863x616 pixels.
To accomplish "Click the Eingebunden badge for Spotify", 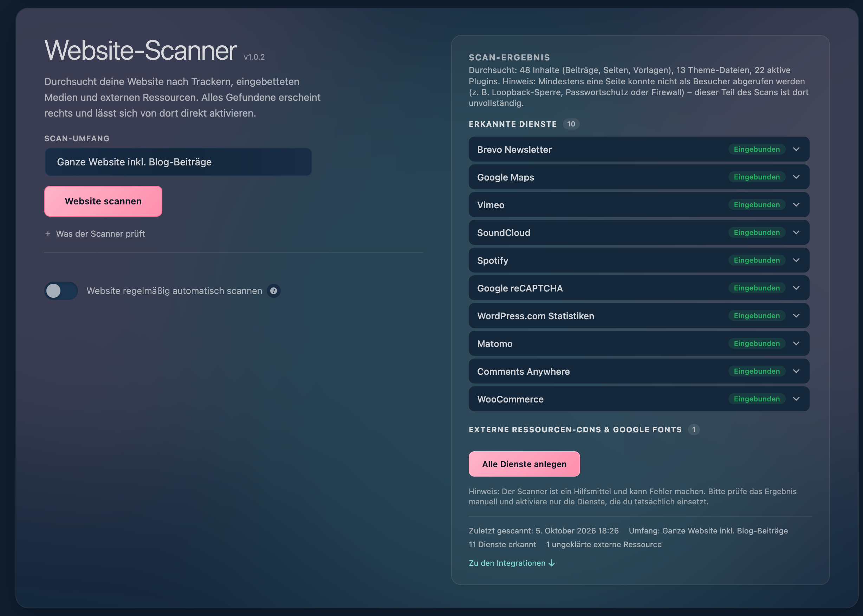I will click(x=757, y=260).
